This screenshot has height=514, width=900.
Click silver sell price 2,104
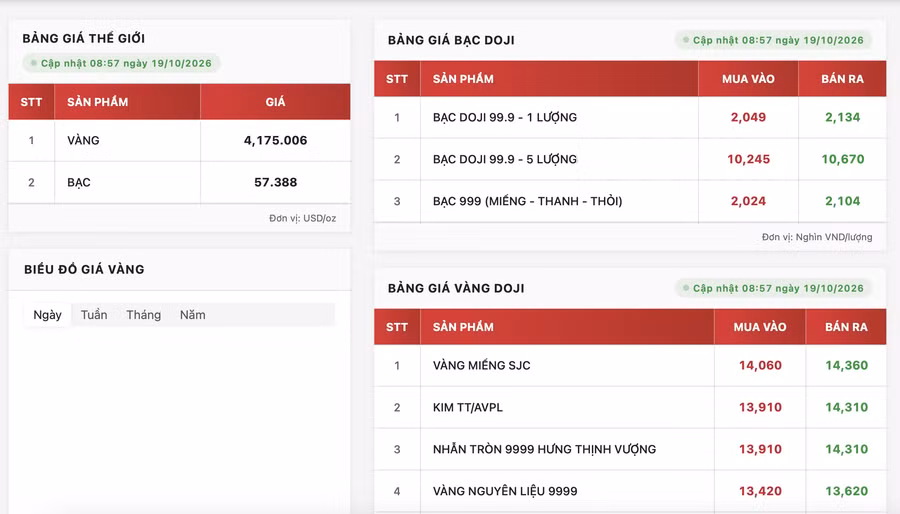843,201
